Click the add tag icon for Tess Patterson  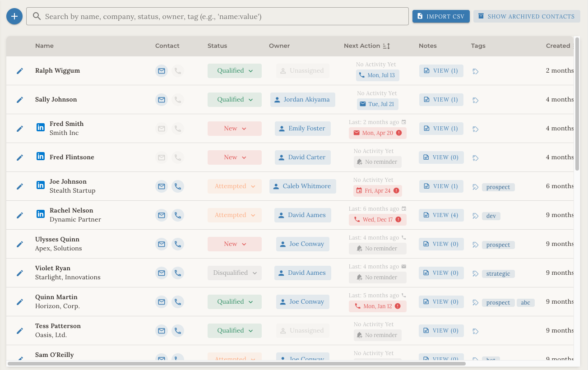click(476, 331)
